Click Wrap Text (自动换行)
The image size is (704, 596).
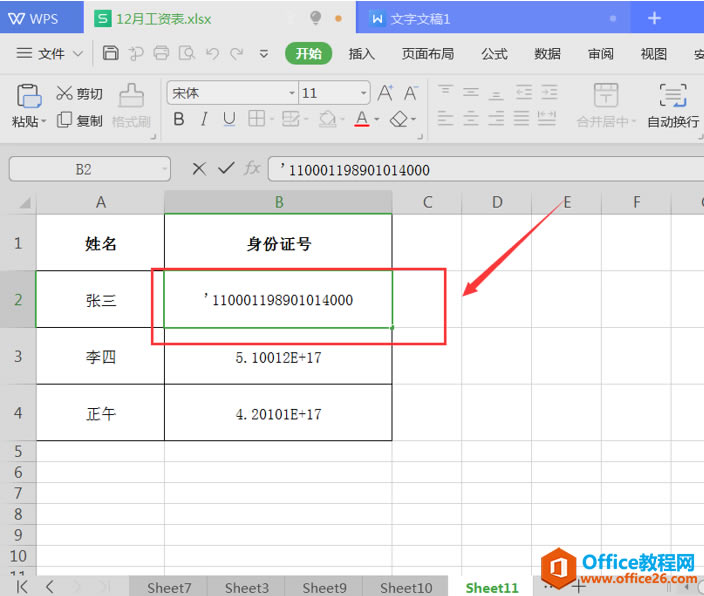click(673, 106)
